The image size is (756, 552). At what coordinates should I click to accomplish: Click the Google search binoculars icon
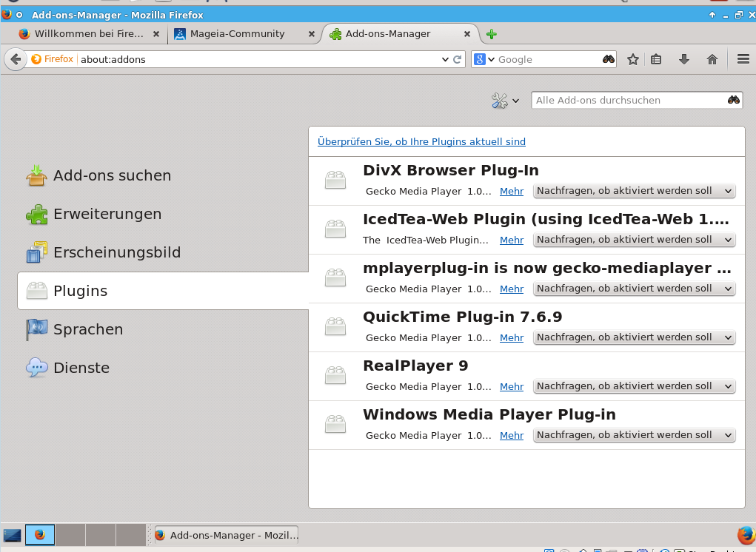(609, 59)
